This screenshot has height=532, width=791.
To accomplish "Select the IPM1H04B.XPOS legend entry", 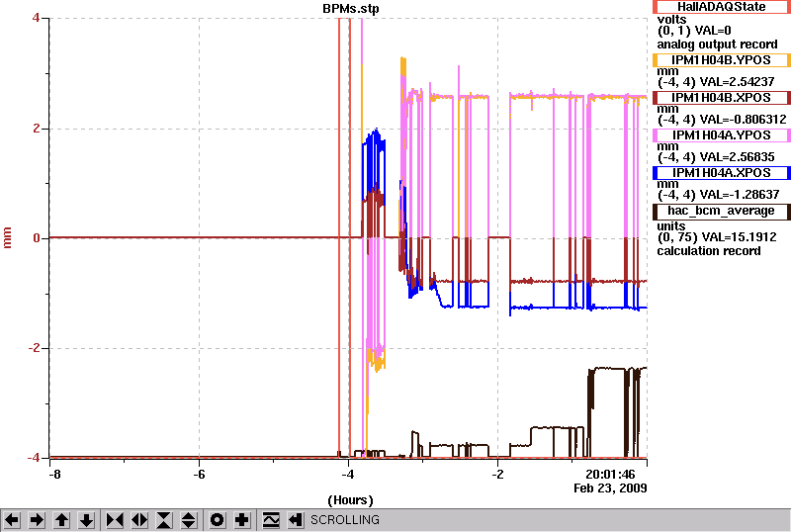I will pos(722,98).
